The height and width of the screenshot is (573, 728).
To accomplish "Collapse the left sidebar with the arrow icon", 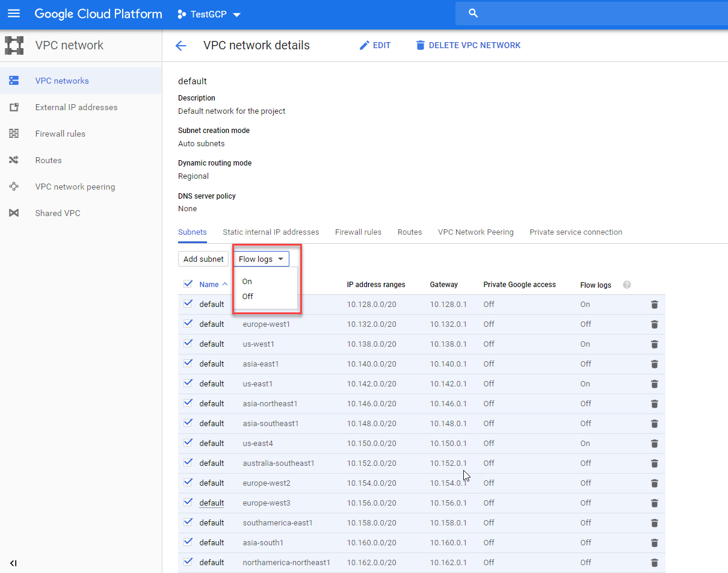I will 13,563.
